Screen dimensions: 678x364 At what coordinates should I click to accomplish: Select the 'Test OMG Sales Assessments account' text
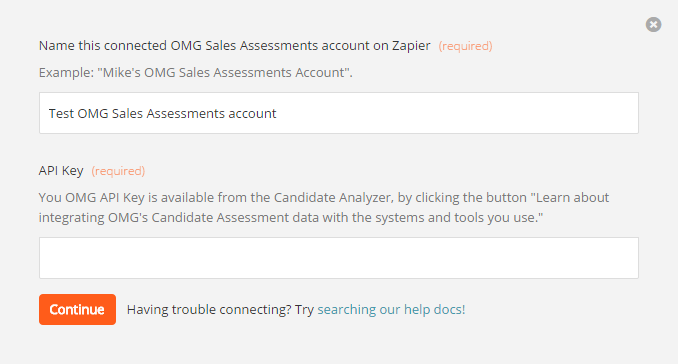pyautogui.click(x=162, y=113)
